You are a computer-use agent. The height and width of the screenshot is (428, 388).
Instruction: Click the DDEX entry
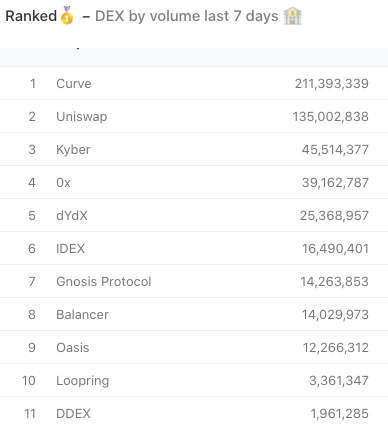(x=73, y=414)
